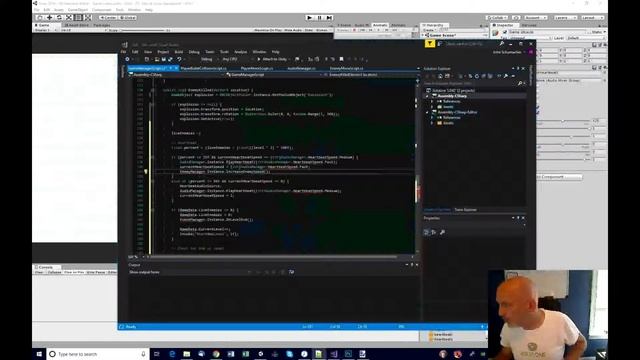Viewport: 640px width, 360px height.
Task: Open Layer Default dropdown in Inspector
Action: point(585,38)
